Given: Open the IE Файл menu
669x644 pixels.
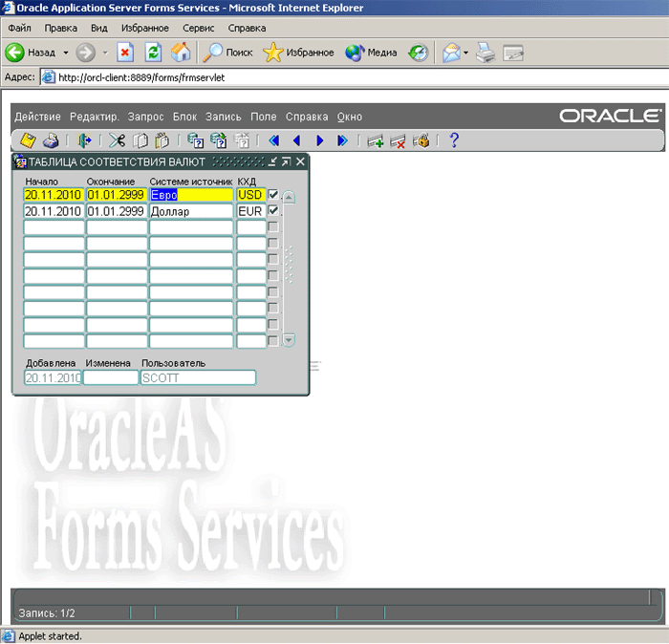Looking at the screenshot, I should [x=20, y=28].
